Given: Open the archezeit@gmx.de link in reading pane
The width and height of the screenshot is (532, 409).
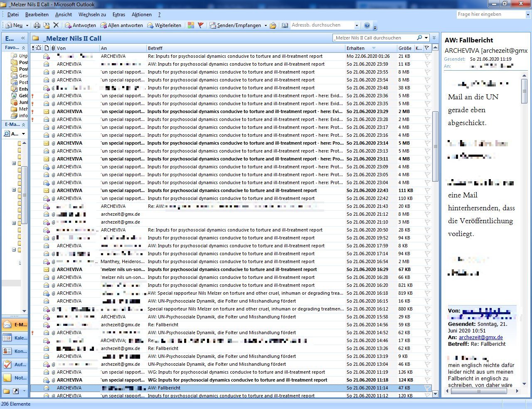Looking at the screenshot, I should point(481,338).
